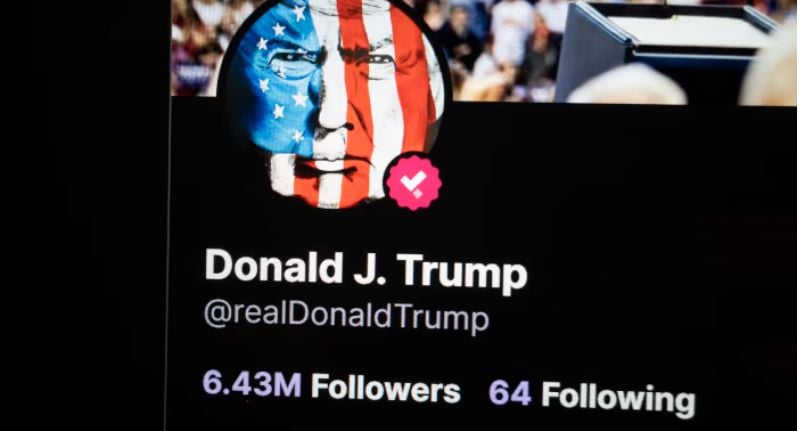Screen dimensions: 800x431
Task: Click the white checkmark inside the badge
Action: (413, 182)
